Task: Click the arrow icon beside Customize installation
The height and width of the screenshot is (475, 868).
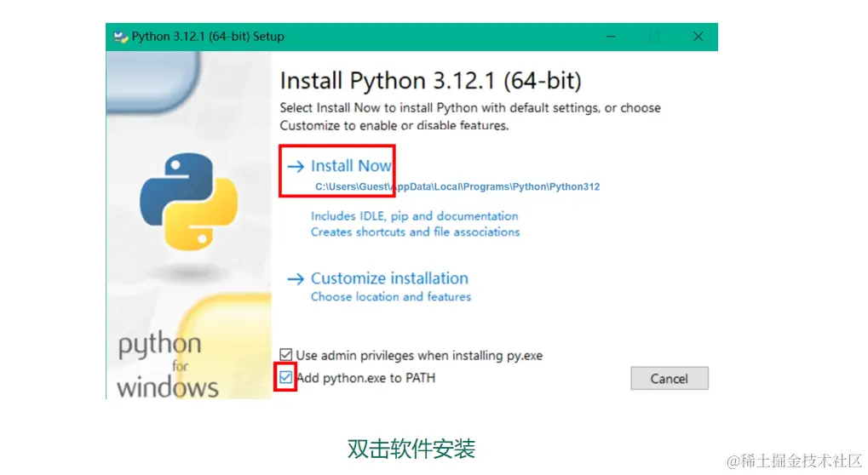Action: coord(296,278)
